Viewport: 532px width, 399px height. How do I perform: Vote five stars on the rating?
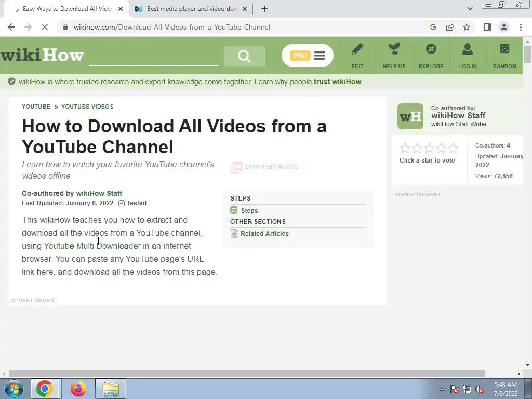tap(453, 148)
